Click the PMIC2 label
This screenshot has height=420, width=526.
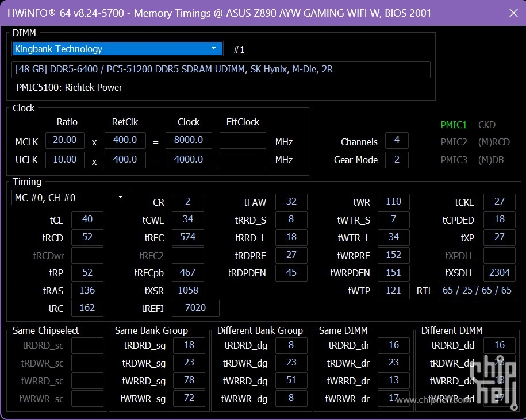coord(454,142)
